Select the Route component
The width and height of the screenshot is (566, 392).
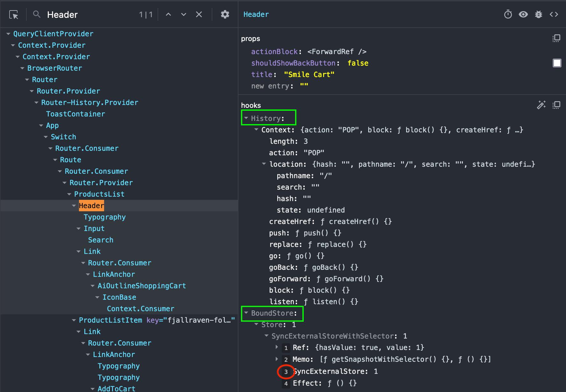[71, 160]
